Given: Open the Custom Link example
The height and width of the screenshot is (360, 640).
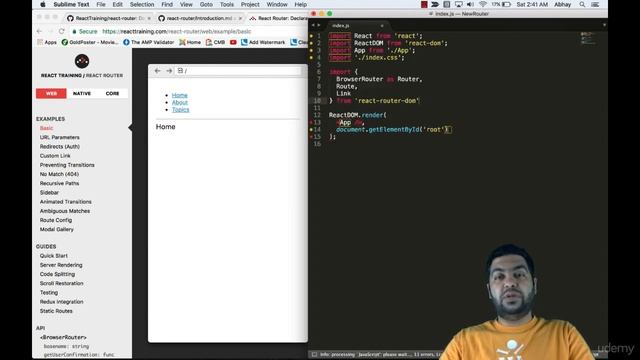Looking at the screenshot, I should 55,156.
